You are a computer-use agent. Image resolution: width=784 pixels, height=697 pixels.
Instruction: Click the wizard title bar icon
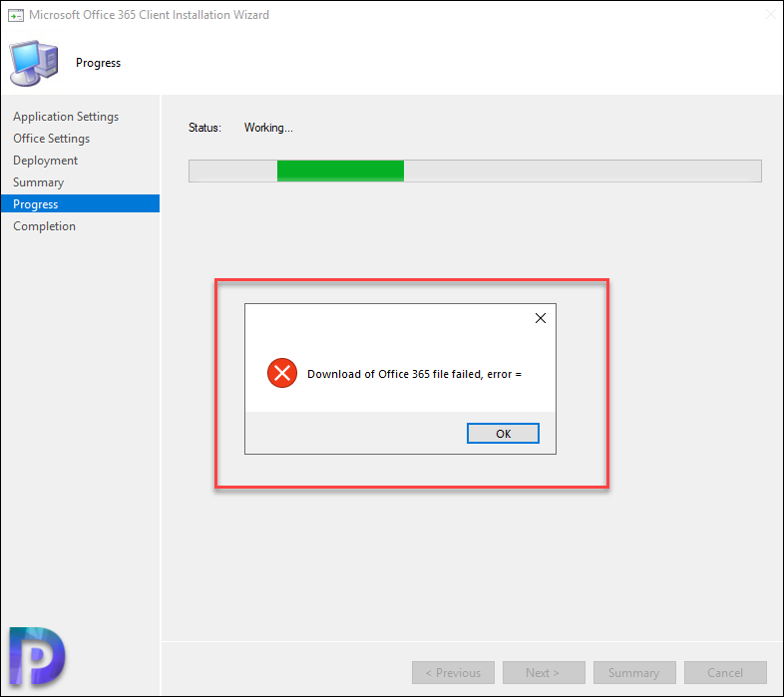pyautogui.click(x=16, y=16)
